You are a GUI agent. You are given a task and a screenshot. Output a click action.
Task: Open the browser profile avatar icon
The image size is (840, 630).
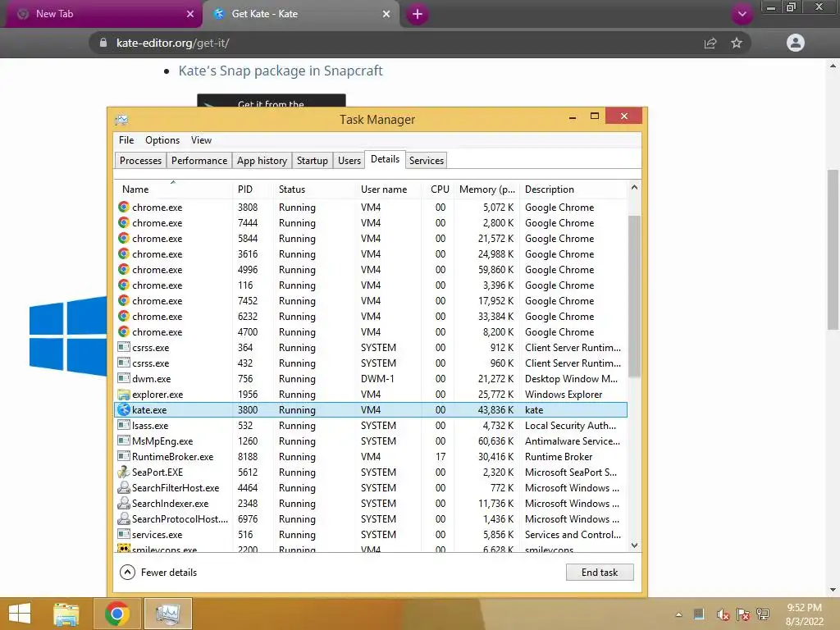[x=796, y=43]
